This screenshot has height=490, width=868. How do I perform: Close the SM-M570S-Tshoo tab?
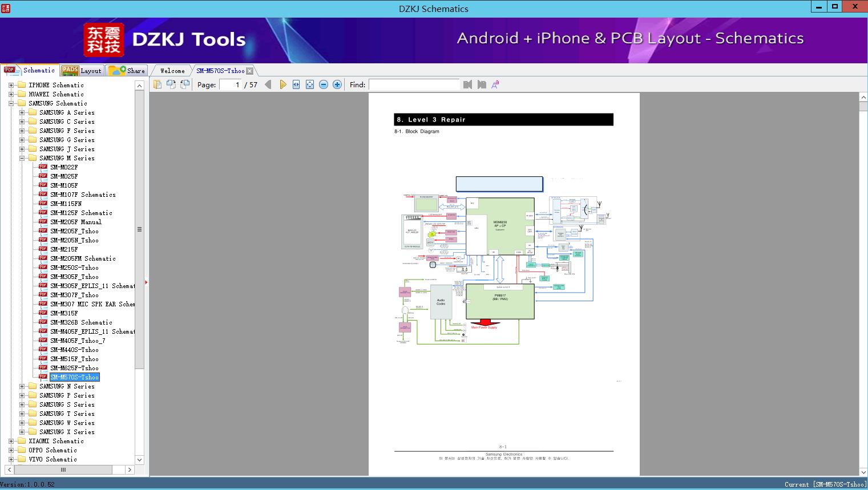coord(250,71)
